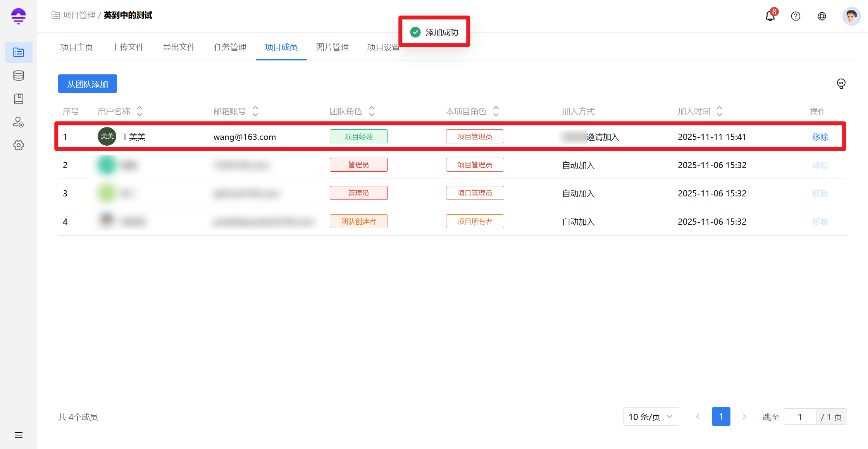Open the book icon in left sidebar

[x=19, y=99]
